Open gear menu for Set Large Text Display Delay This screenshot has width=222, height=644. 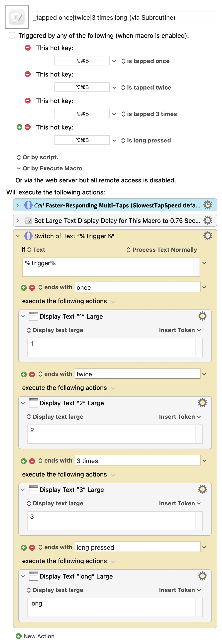[207, 220]
